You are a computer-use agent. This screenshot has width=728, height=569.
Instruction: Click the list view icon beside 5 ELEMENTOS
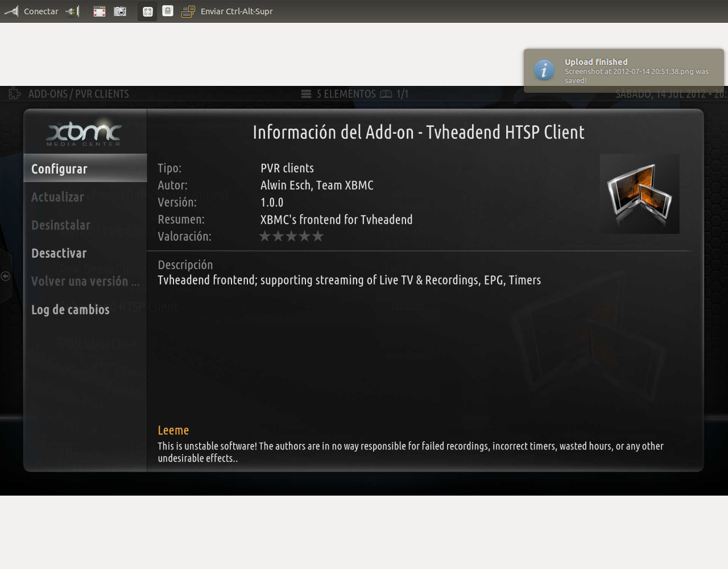click(x=306, y=94)
